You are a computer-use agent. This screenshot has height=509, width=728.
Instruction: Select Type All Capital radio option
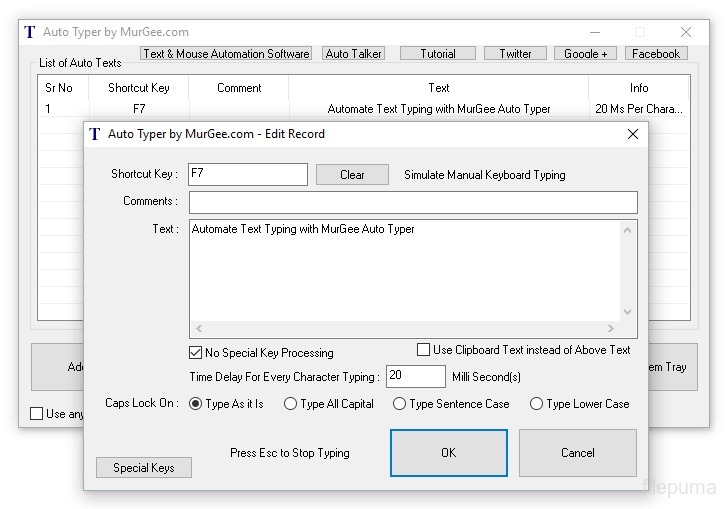[290, 404]
